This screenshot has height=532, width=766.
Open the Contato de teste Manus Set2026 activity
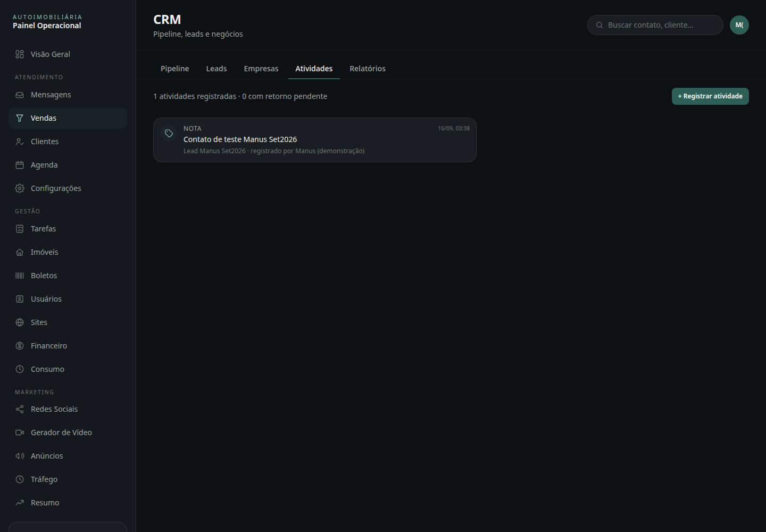click(315, 140)
